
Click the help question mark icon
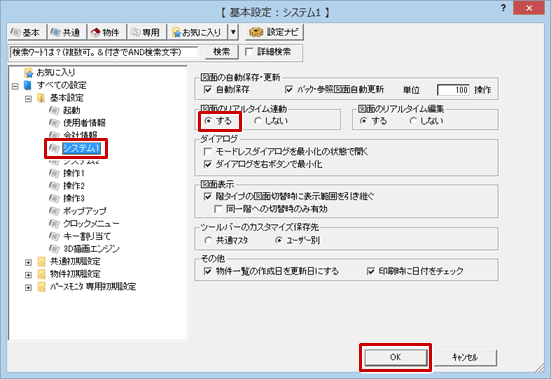(x=503, y=8)
